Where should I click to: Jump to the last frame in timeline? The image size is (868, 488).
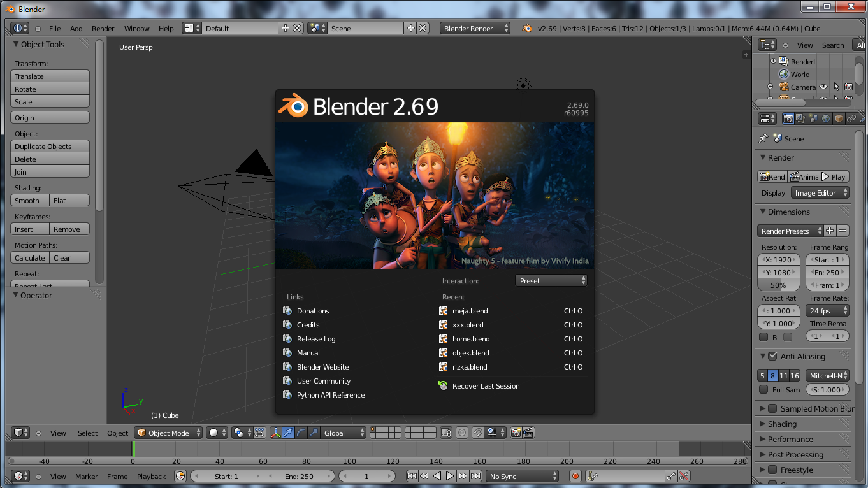click(475, 476)
